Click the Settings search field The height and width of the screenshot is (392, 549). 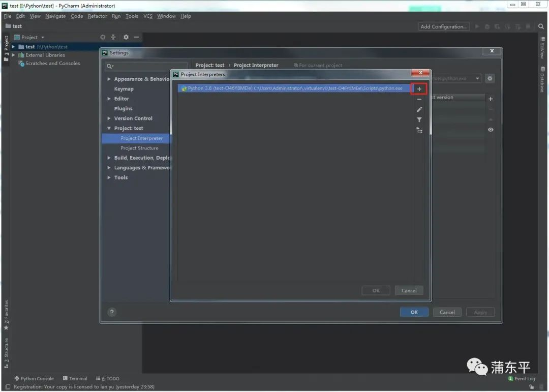coord(146,66)
